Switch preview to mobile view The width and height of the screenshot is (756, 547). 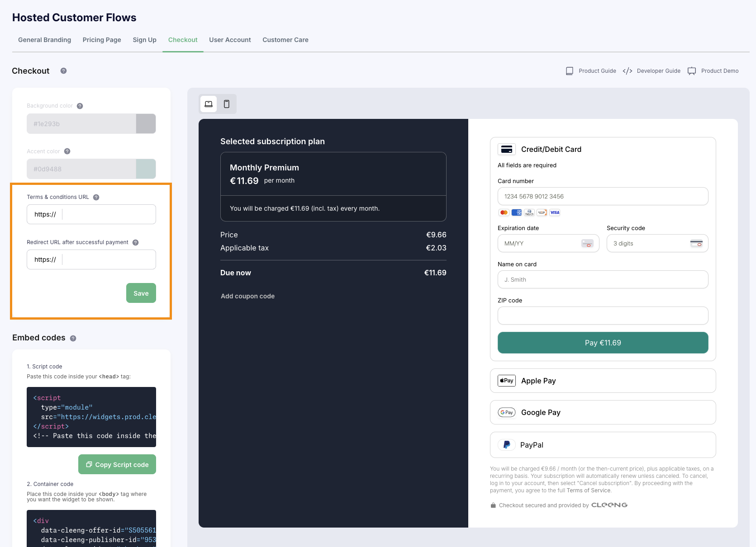pos(227,104)
